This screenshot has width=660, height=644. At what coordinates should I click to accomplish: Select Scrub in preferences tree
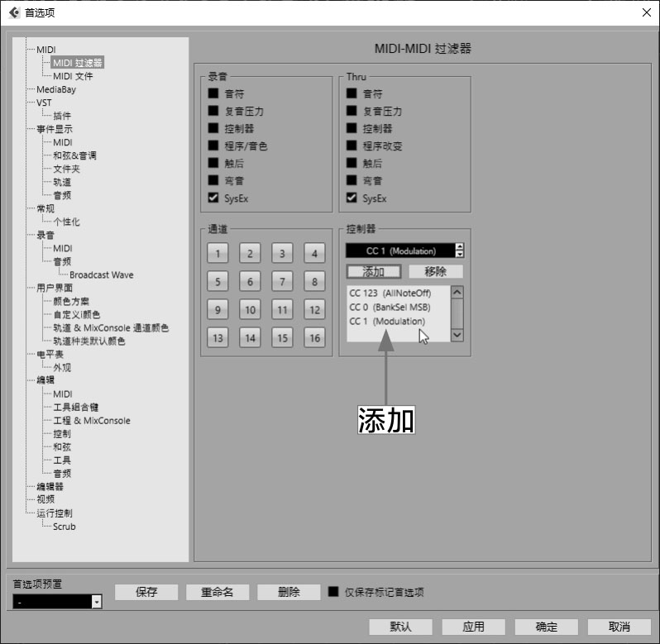pyautogui.click(x=64, y=527)
